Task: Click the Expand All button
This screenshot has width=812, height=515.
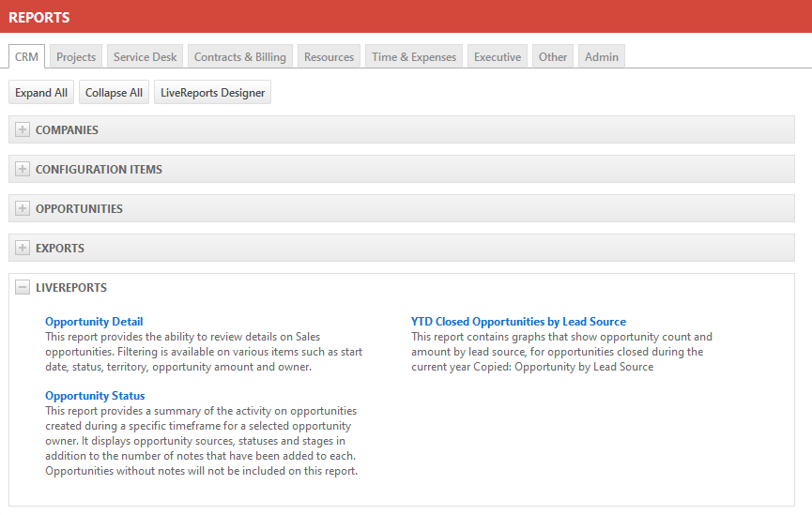Action: 41,93
